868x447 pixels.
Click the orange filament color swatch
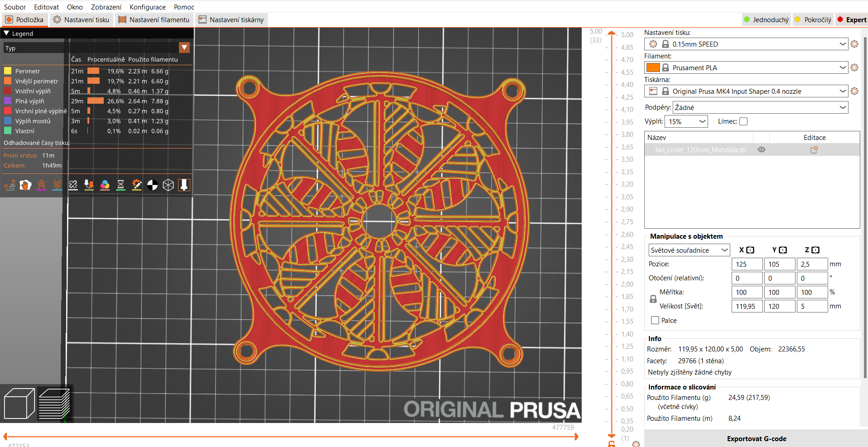coord(653,67)
